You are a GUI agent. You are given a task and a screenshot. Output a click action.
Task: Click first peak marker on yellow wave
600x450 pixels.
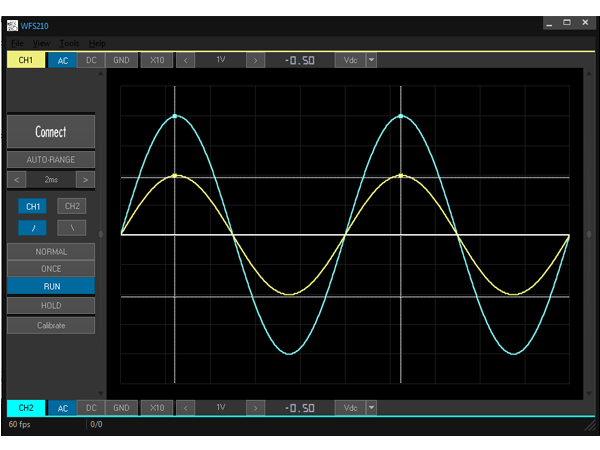pos(175,176)
